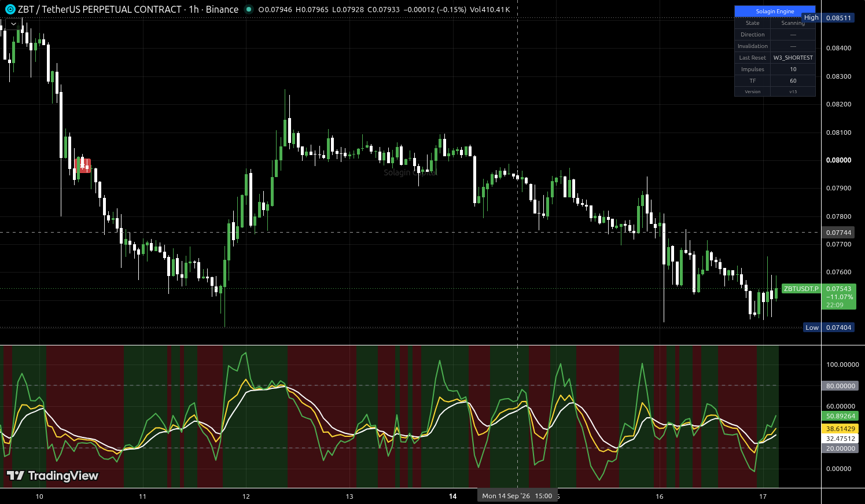Click the ZBTUSDT.P symbol price tag

click(801, 289)
